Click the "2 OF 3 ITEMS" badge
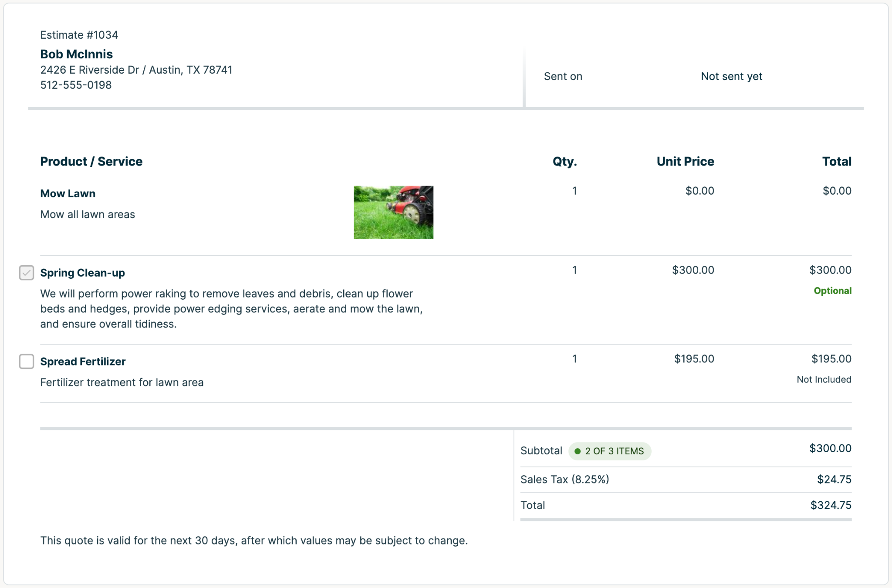 610,451
